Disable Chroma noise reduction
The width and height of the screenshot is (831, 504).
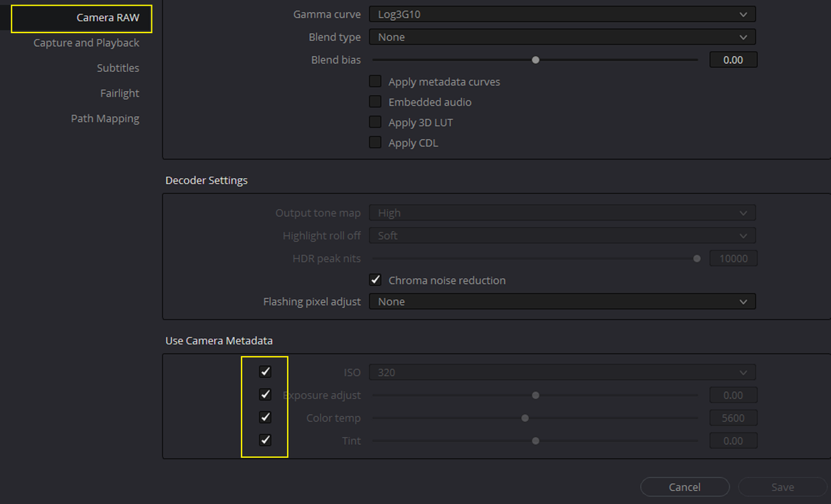point(375,280)
